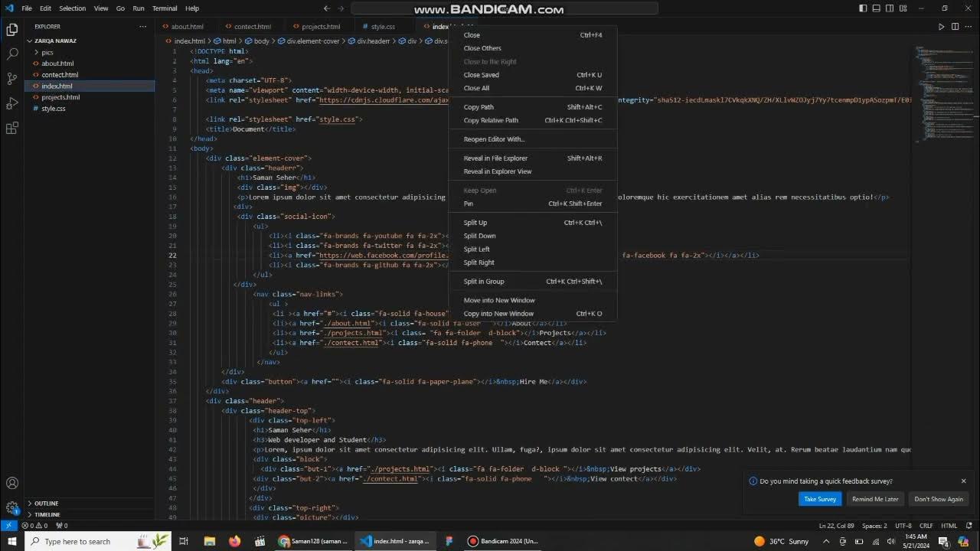Open Firefox from the taskbar
Image resolution: width=980 pixels, height=551 pixels.
click(x=234, y=541)
